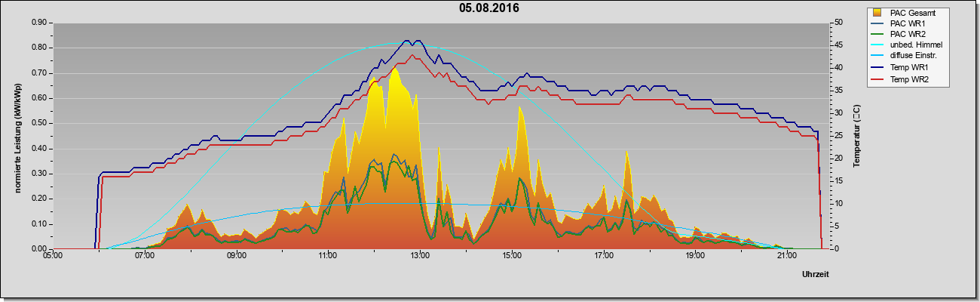Click the 17:00 time axis label
The height and width of the screenshot is (302, 980).
coord(603,256)
